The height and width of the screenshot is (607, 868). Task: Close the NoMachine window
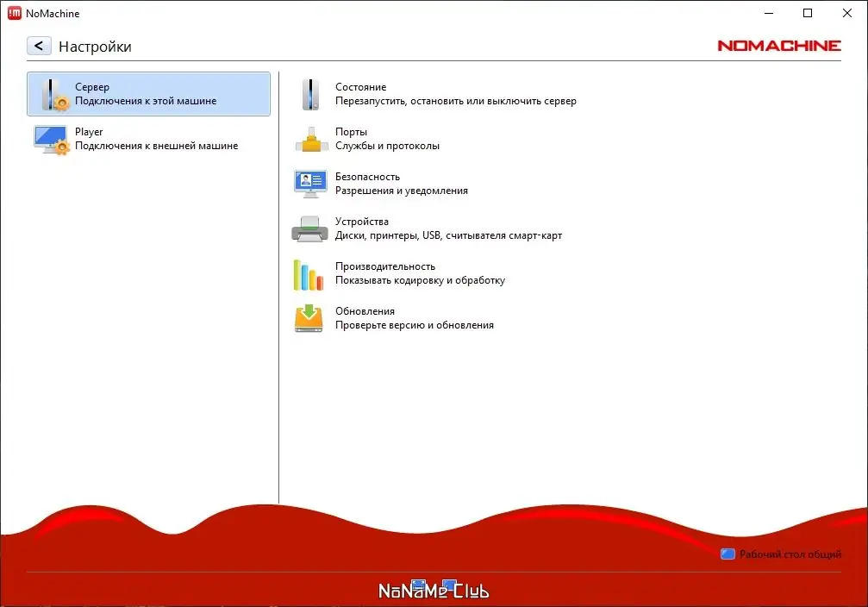847,13
